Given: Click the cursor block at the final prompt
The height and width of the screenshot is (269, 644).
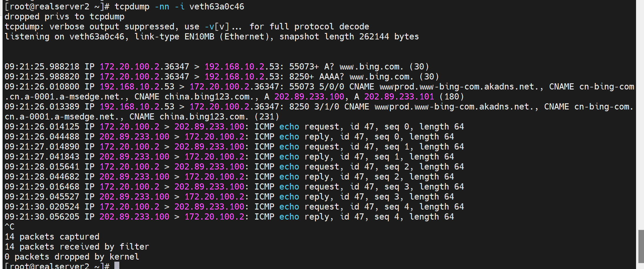Looking at the screenshot, I should (x=117, y=266).
